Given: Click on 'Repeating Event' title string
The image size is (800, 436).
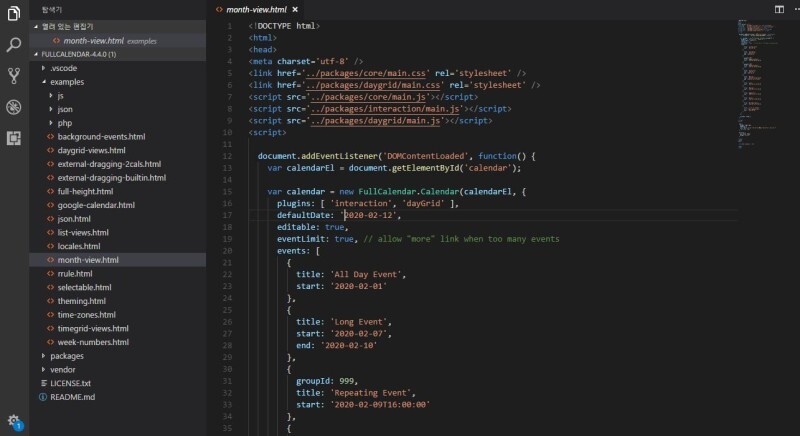Looking at the screenshot, I should coord(370,393).
